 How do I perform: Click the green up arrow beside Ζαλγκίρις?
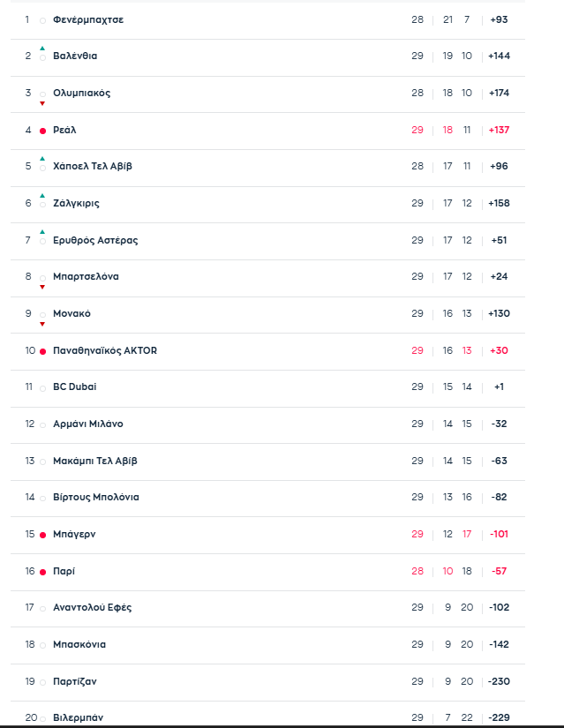click(42, 196)
